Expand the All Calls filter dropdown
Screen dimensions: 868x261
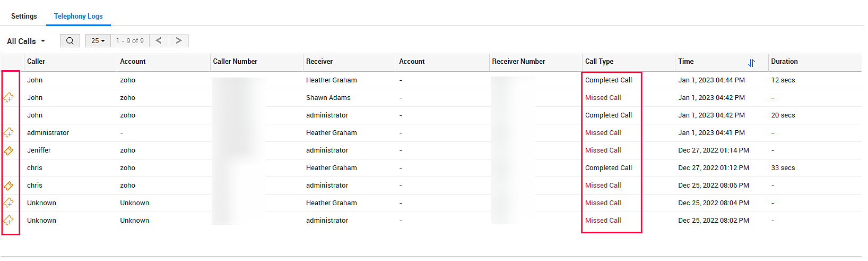[x=26, y=41]
